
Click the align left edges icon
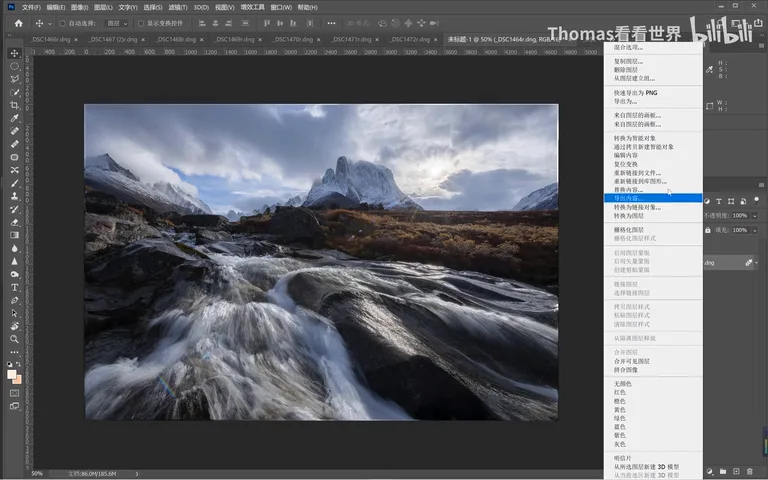(x=202, y=23)
